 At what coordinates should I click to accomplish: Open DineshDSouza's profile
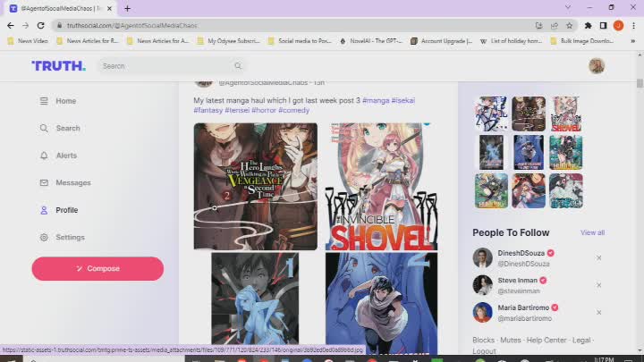(x=521, y=253)
